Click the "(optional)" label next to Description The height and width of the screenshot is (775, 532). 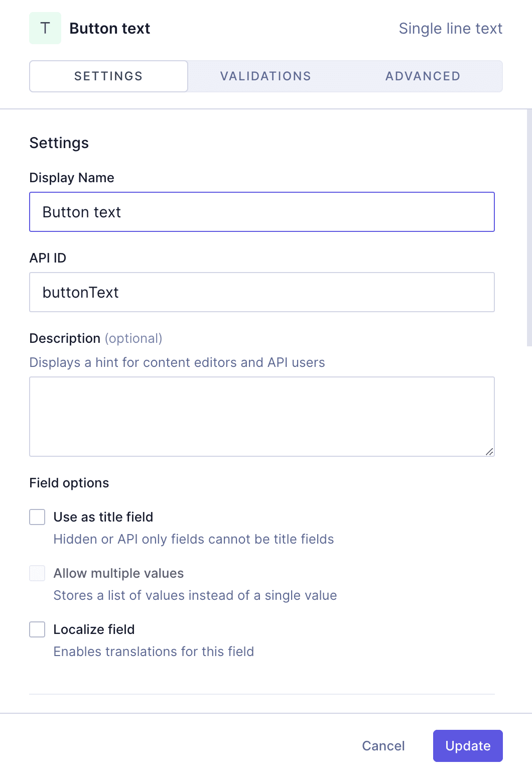[134, 338]
